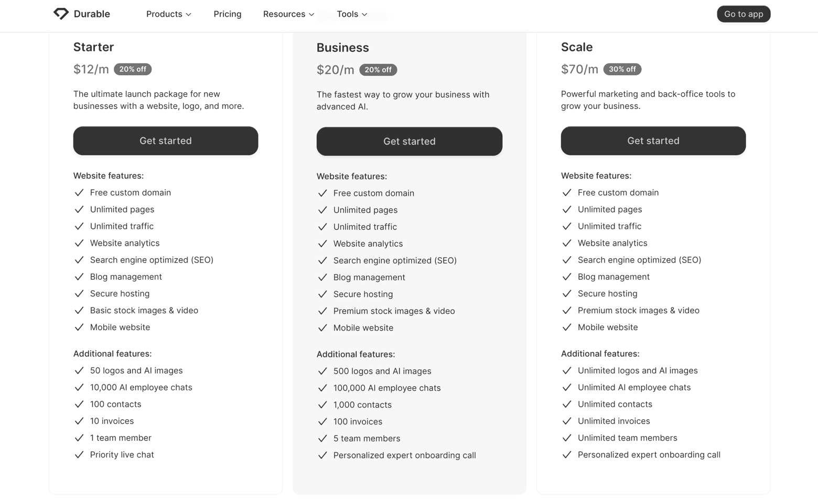Click checkmark next to Unlimited invoices
Image resolution: width=818 pixels, height=504 pixels.
coord(567,421)
